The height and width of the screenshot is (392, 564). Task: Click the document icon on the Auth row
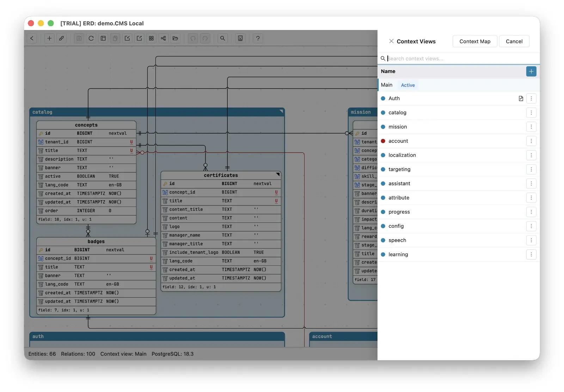pyautogui.click(x=521, y=98)
